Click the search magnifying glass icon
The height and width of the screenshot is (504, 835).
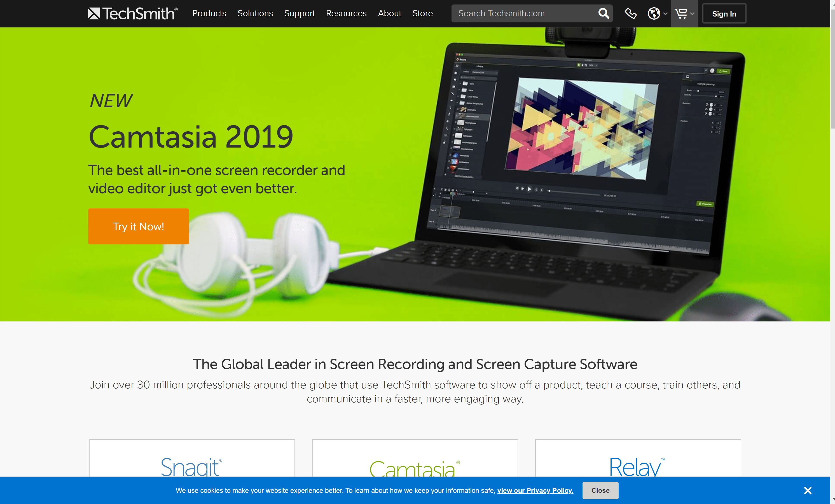pyautogui.click(x=604, y=13)
